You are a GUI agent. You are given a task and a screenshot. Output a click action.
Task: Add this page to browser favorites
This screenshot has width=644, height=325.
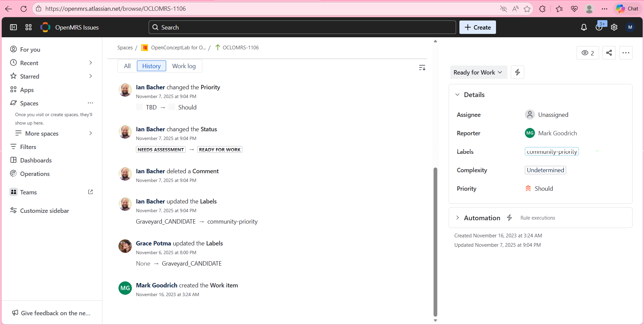(x=527, y=9)
